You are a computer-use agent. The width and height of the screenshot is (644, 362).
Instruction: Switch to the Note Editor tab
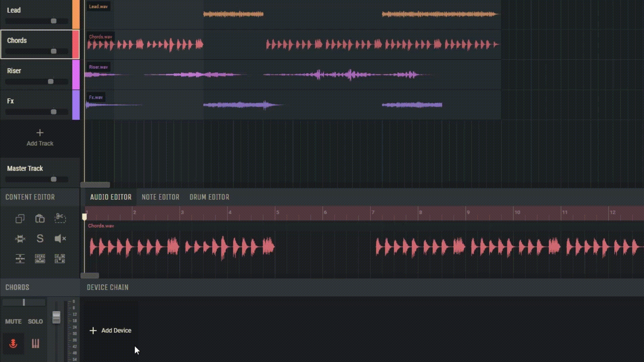160,197
